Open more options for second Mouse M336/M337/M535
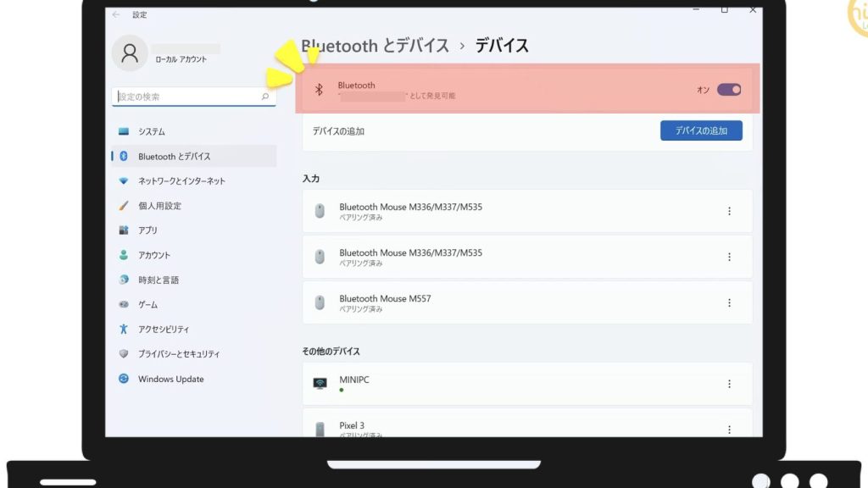The height and width of the screenshot is (488, 868). (x=729, y=258)
